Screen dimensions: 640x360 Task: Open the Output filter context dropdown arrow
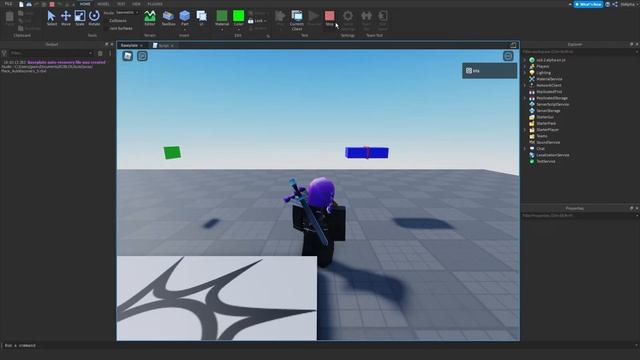click(90, 53)
